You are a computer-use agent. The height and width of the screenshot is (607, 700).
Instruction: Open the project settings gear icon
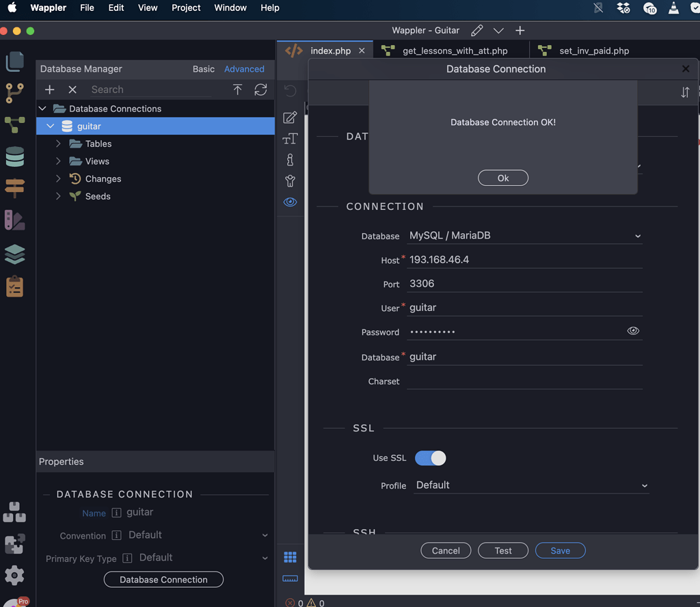(x=14, y=576)
